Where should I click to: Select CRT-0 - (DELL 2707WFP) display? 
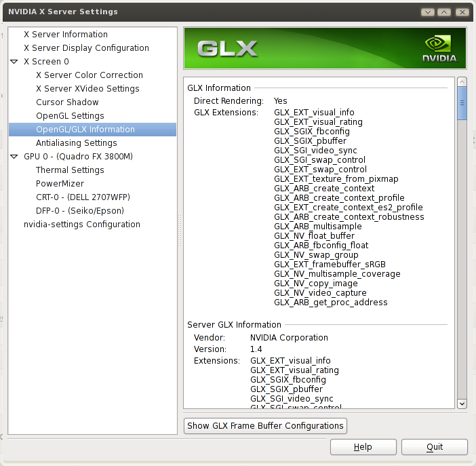click(83, 197)
